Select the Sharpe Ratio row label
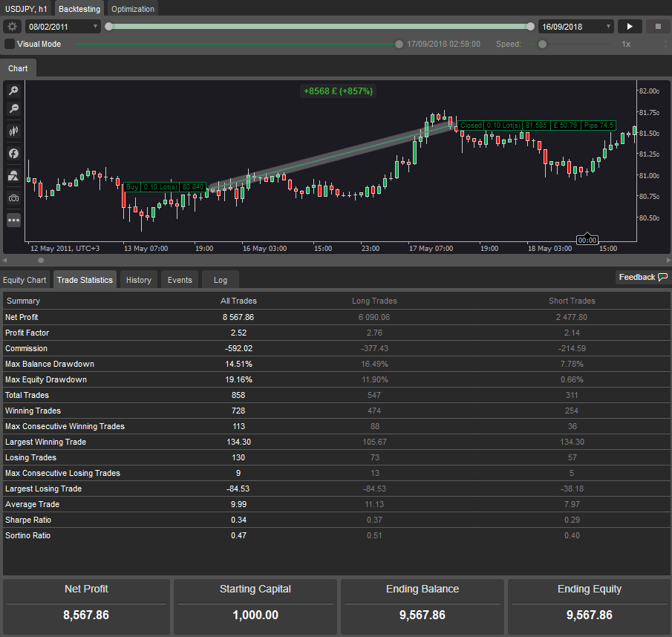This screenshot has height=637, width=672. coord(28,520)
